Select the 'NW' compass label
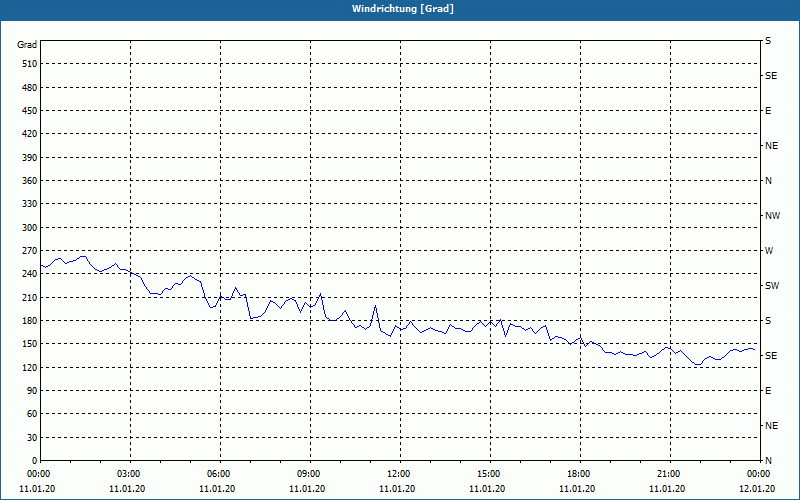Screen dimensions: 800x500 772,216
